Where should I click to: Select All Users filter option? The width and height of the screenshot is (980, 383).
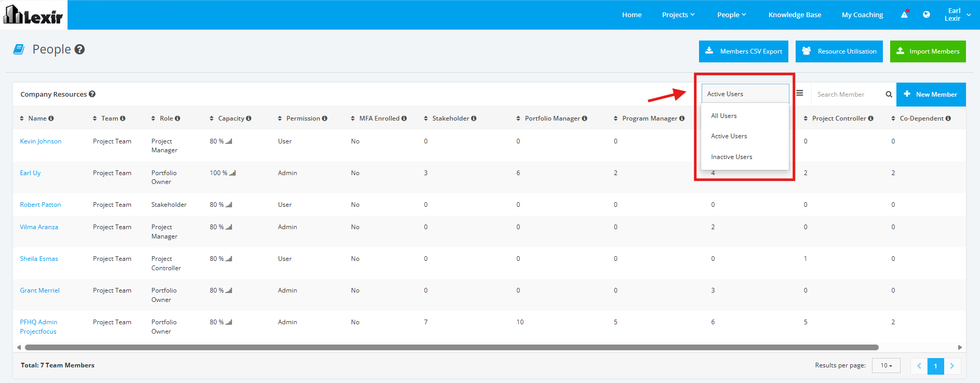tap(745, 116)
